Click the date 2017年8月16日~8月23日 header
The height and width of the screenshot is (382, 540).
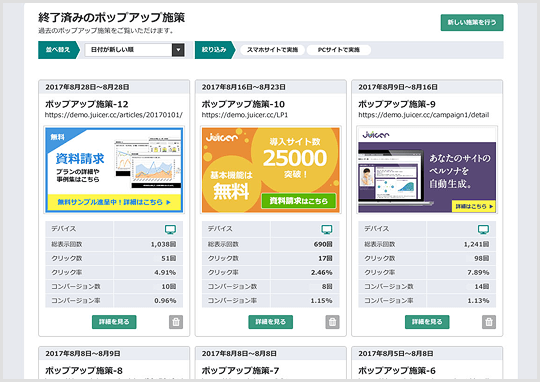pyautogui.click(x=243, y=87)
